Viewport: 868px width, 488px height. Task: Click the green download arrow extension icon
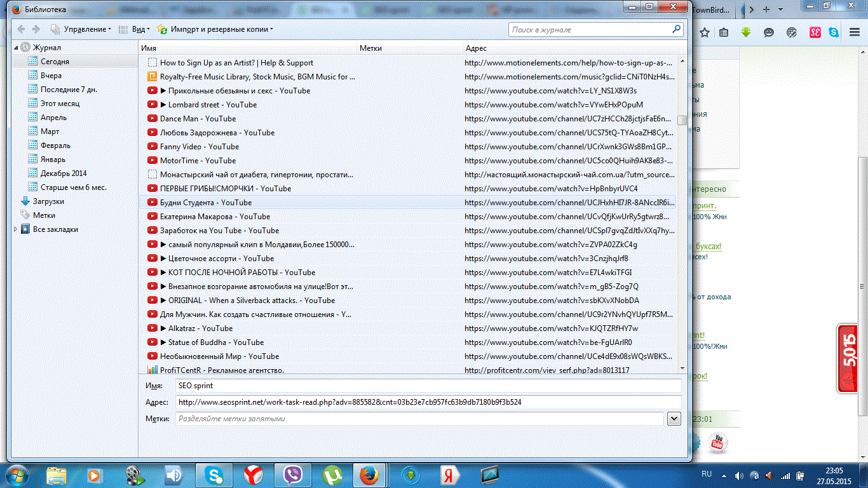[x=747, y=32]
